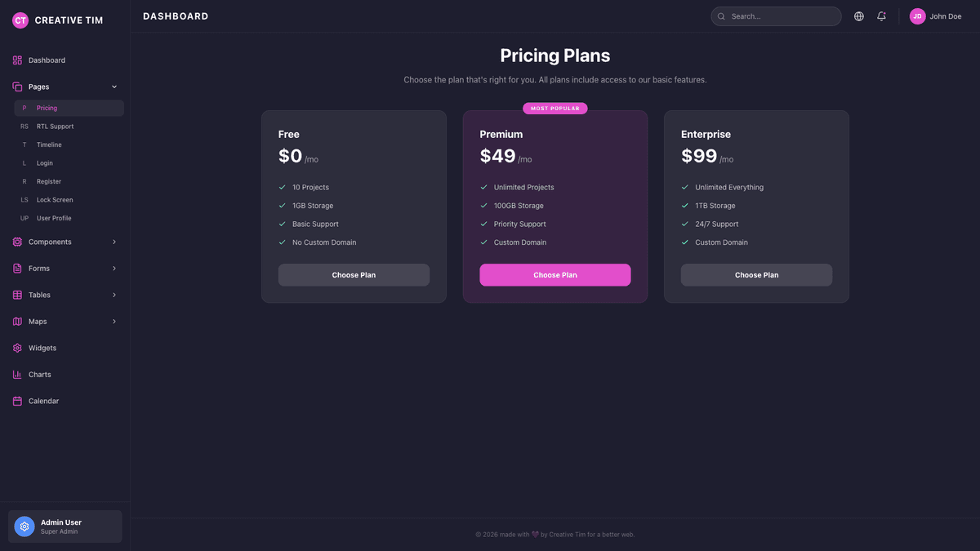Click the Calendar icon in the sidebar
This screenshot has height=551, width=980.
(17, 401)
